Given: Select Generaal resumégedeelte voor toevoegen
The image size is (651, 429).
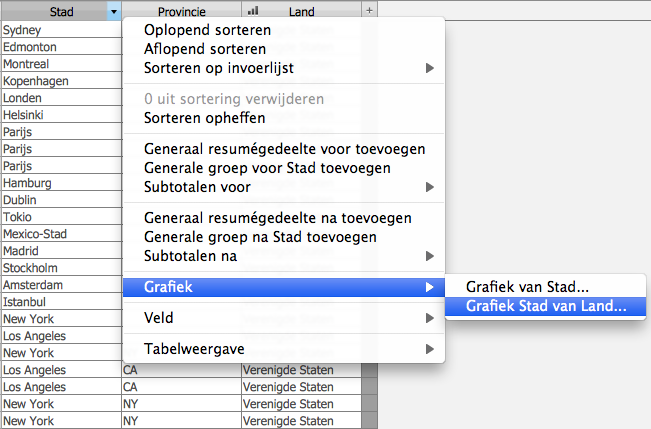Looking at the screenshot, I should tap(284, 149).
